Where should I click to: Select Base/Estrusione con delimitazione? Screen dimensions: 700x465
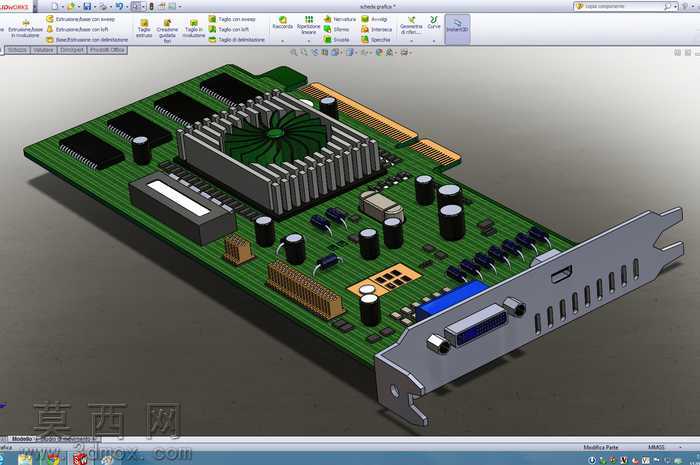pyautogui.click(x=87, y=40)
